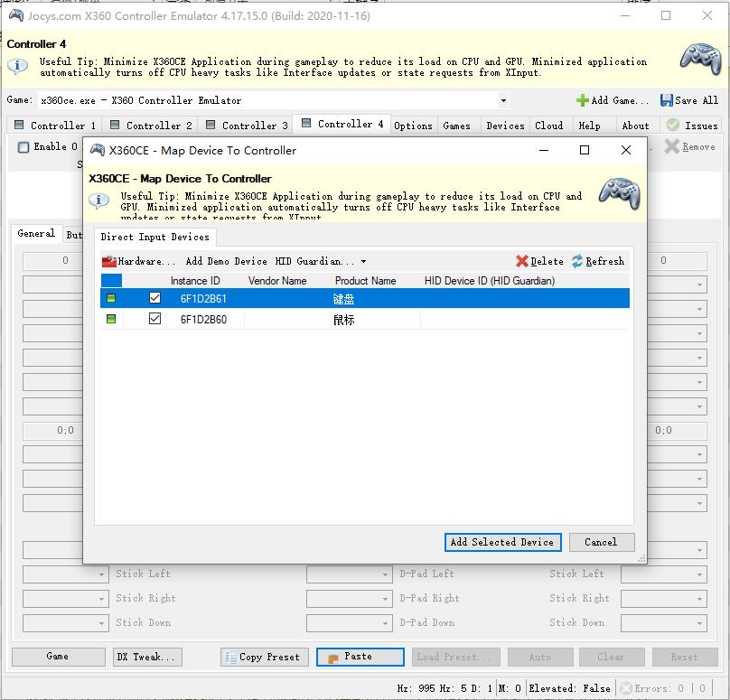Toggle checkbox for device 6F1D2B60
The width and height of the screenshot is (730, 700).
pyautogui.click(x=155, y=319)
